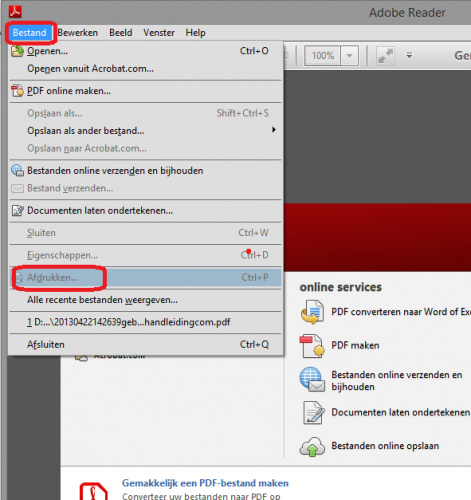
Task: Click the online services heading
Action: click(x=340, y=287)
